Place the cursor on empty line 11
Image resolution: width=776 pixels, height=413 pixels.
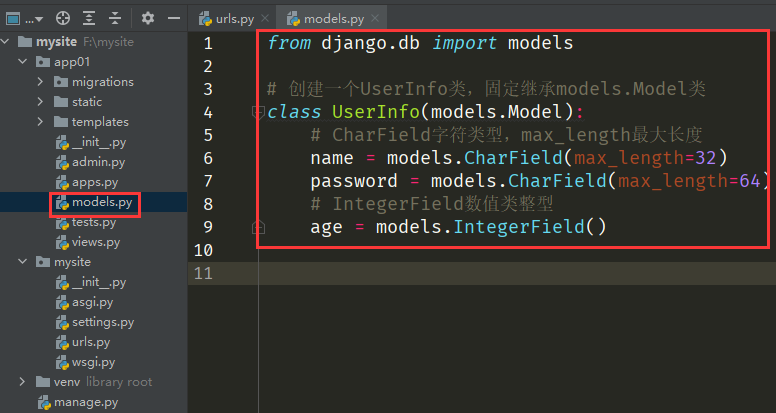500,273
